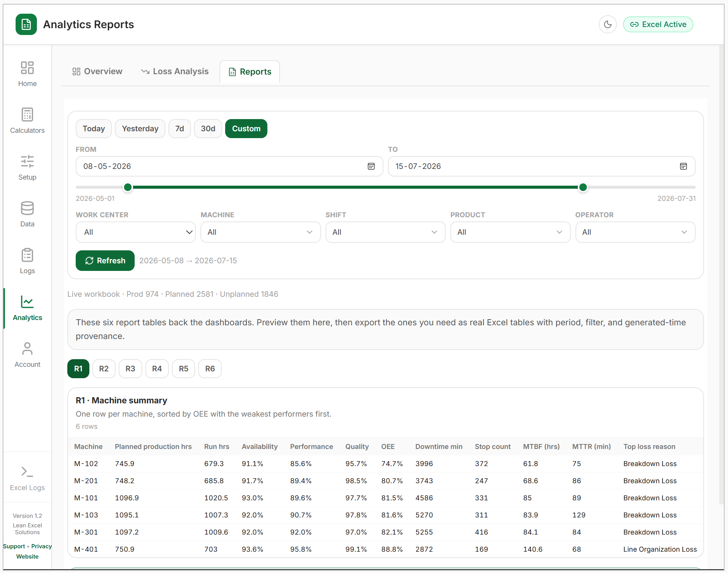Click the MTBF (hrs) column header
Image resolution: width=728 pixels, height=573 pixels.
click(x=541, y=447)
